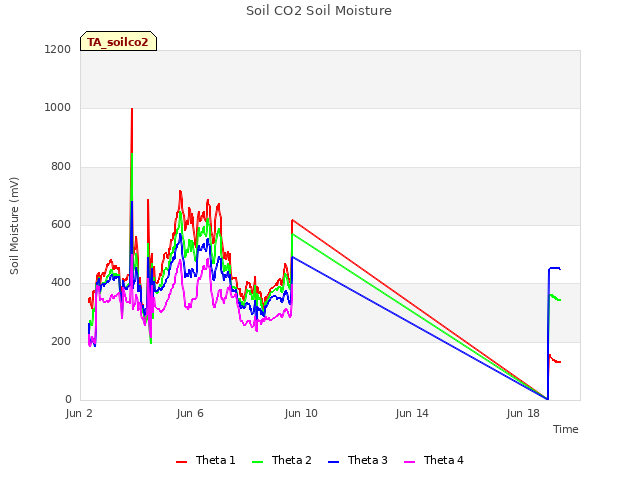Viewport: 640px width, 480px height.
Task: Click the blue Theta 3 legend swatch
Action: (x=333, y=462)
